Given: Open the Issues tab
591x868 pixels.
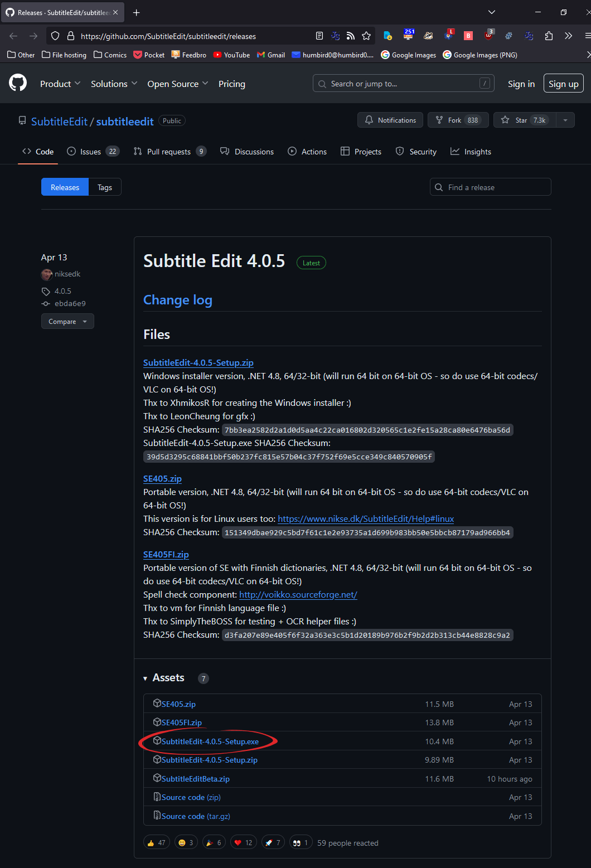Looking at the screenshot, I should click(92, 152).
